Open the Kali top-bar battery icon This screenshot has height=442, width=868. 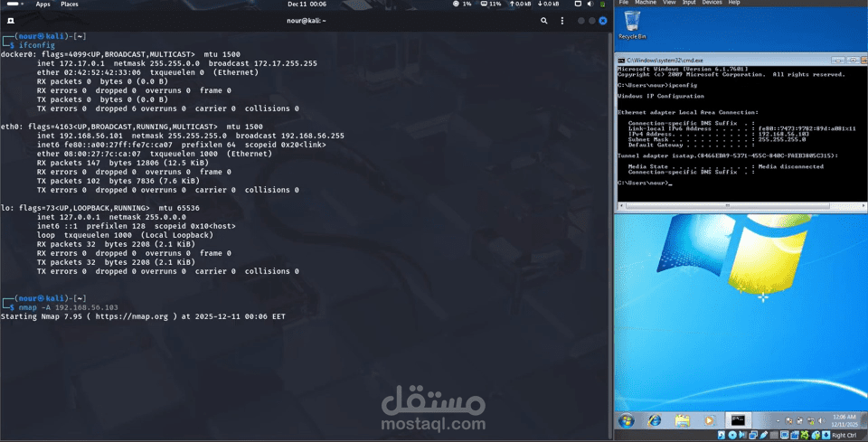pos(602,4)
